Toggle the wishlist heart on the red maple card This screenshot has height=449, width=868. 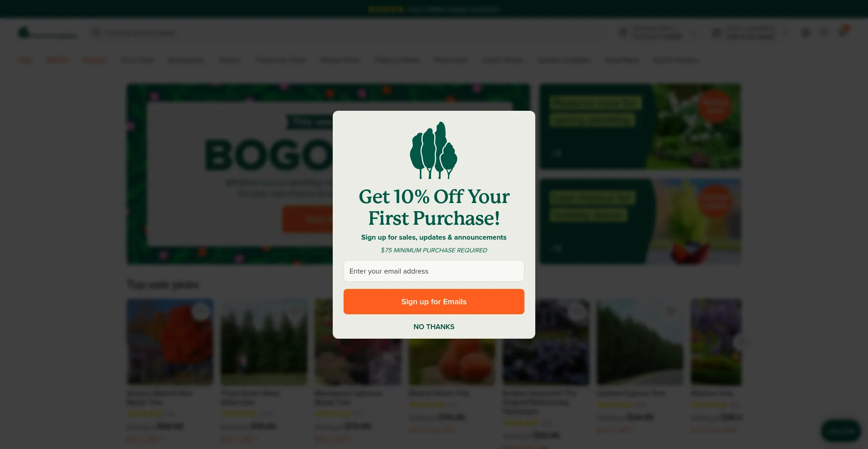[200, 312]
